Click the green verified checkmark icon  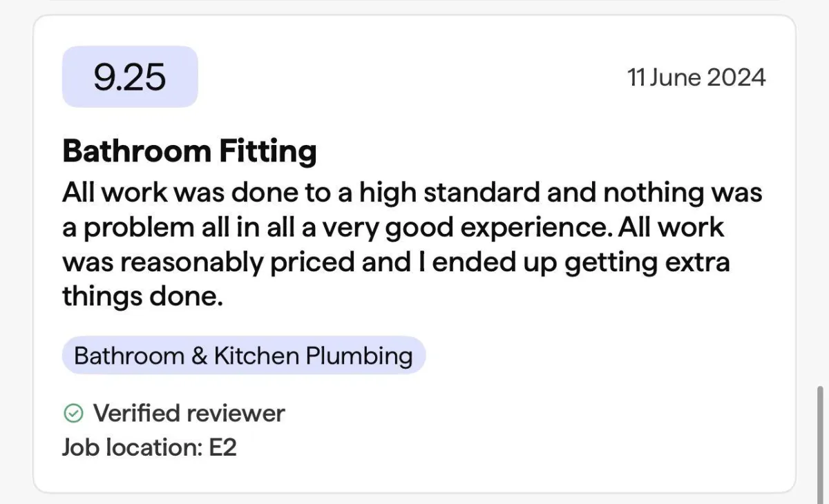73,414
